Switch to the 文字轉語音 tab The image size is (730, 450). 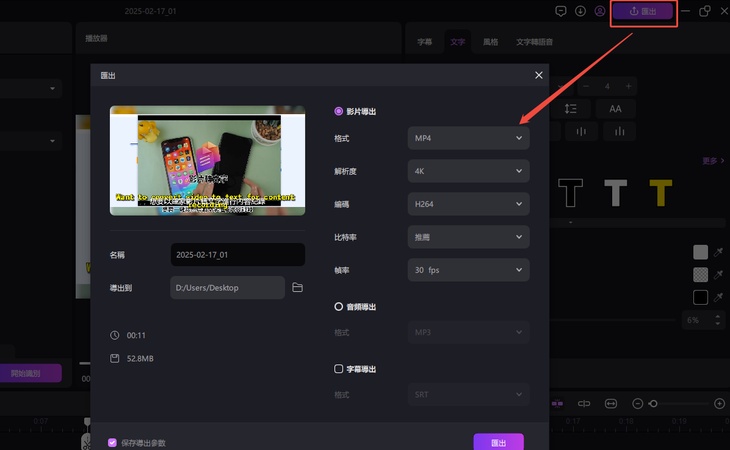pyautogui.click(x=534, y=42)
